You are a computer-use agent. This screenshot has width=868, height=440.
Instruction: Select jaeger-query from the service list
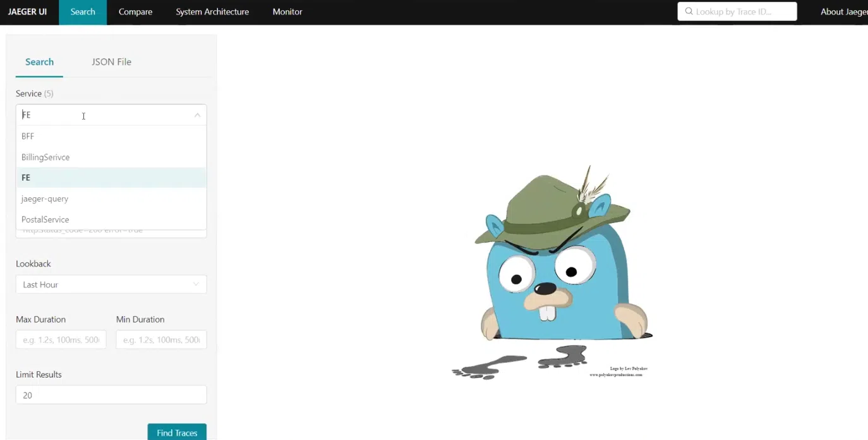coord(111,199)
